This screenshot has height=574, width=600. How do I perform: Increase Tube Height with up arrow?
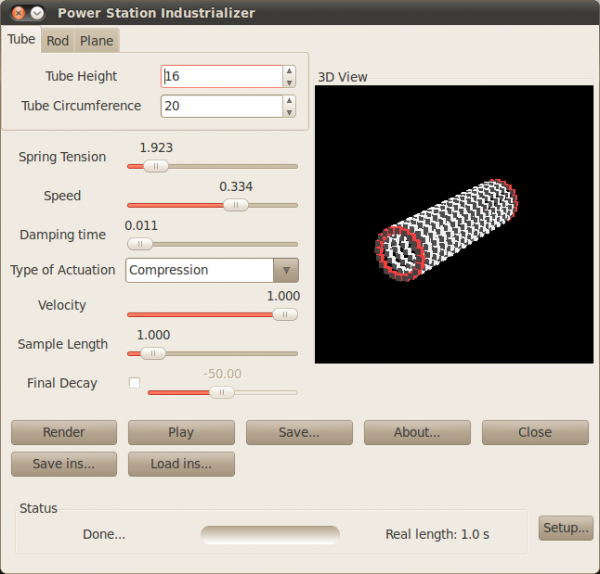pyautogui.click(x=289, y=71)
